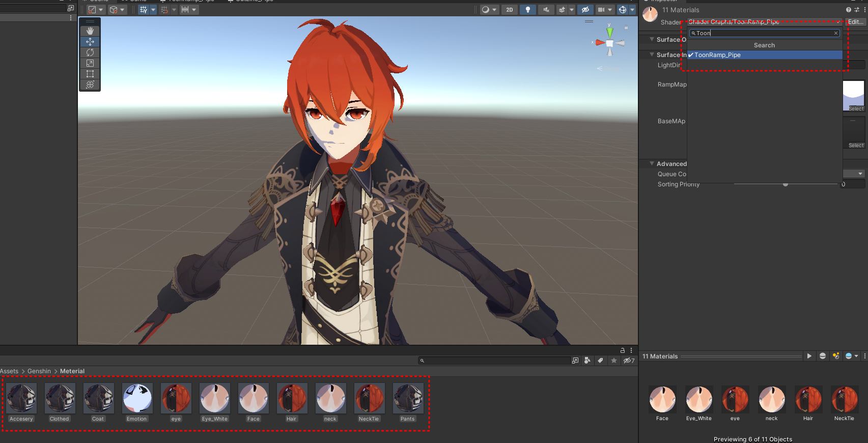868x443 pixels.
Task: Open the Shader dropdown field
Action: pyautogui.click(x=765, y=22)
